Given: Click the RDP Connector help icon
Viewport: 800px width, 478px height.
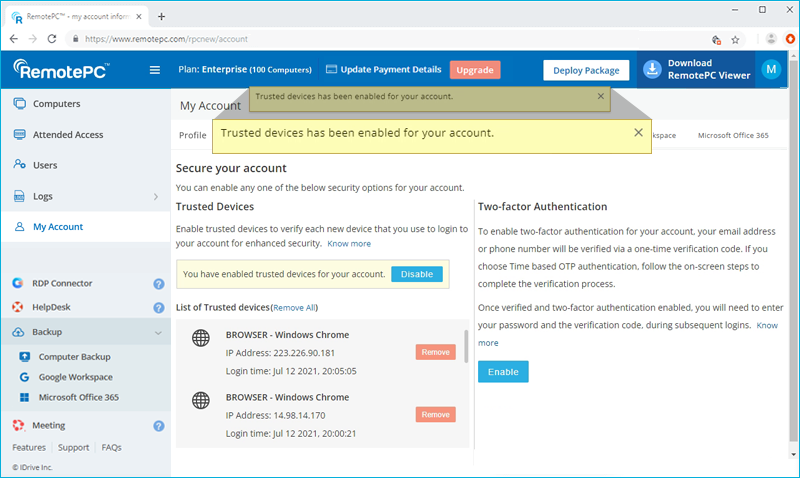Looking at the screenshot, I should 158,284.
